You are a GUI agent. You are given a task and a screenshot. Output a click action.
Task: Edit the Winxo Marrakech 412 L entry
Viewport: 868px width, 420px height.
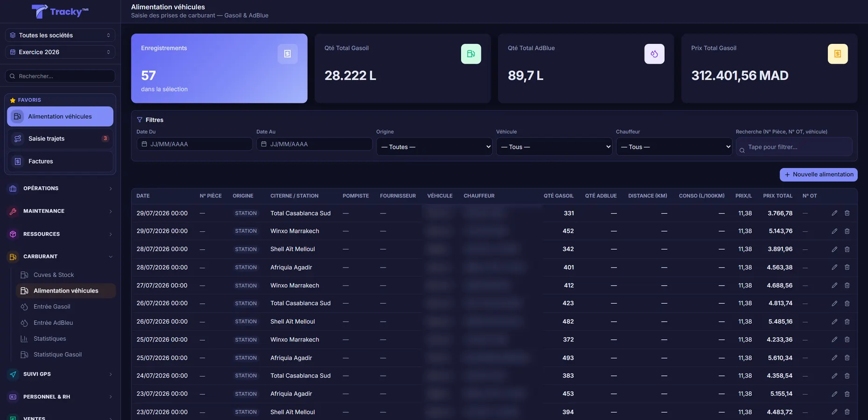[x=834, y=286]
